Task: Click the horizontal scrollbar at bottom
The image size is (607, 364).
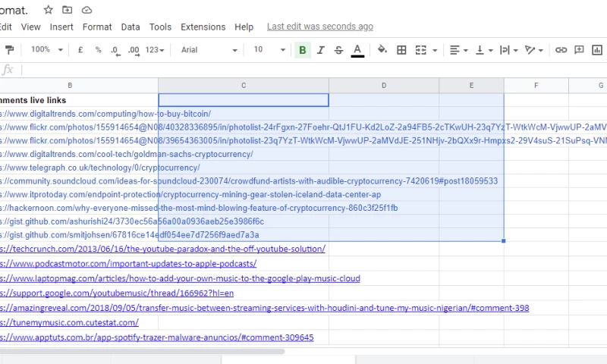Action: (142, 351)
